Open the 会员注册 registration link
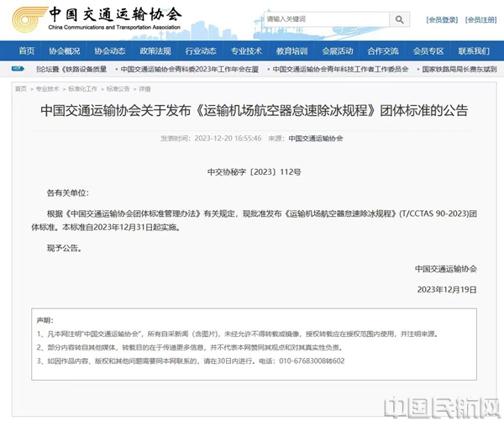Viewport: 504px width, 421px height. coord(480,20)
